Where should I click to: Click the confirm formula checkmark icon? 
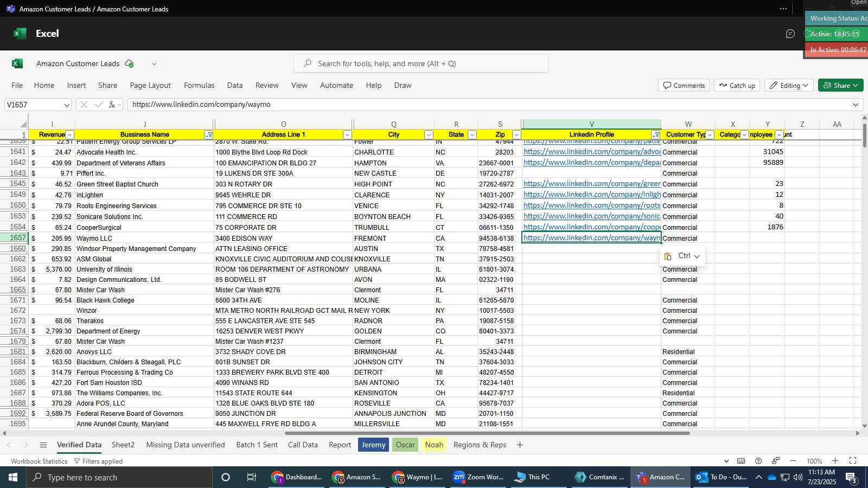pos(99,105)
